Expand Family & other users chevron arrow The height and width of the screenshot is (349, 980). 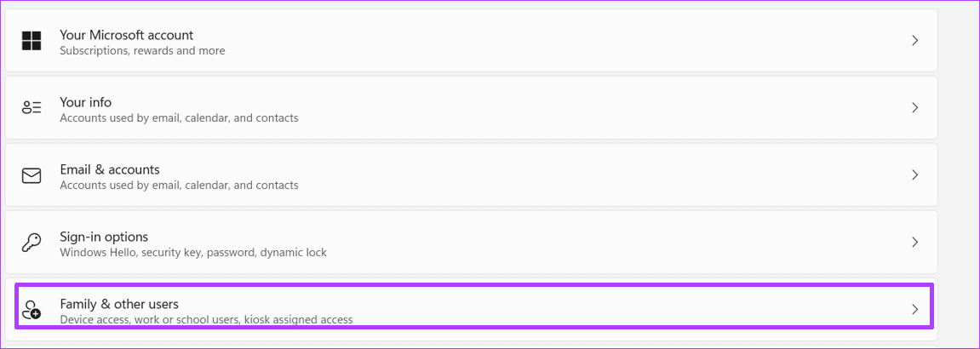point(915,309)
